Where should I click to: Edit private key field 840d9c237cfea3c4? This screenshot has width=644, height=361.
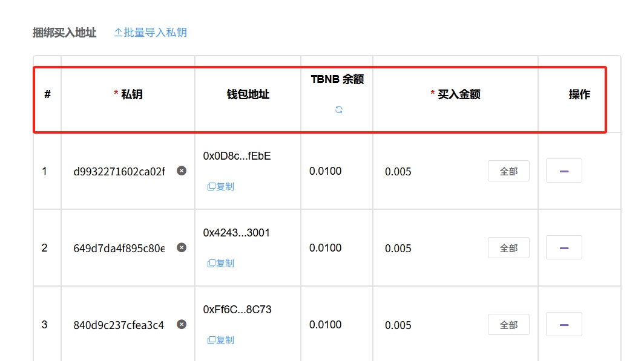pos(119,325)
